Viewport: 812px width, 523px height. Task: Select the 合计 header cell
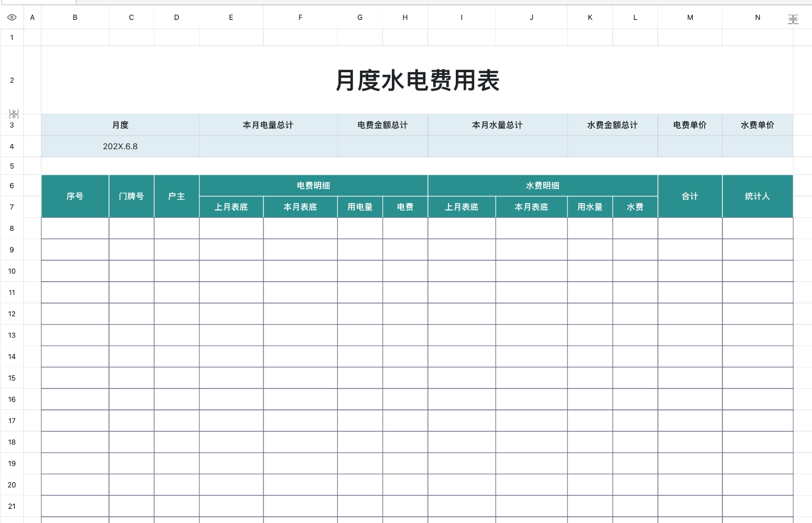point(690,196)
